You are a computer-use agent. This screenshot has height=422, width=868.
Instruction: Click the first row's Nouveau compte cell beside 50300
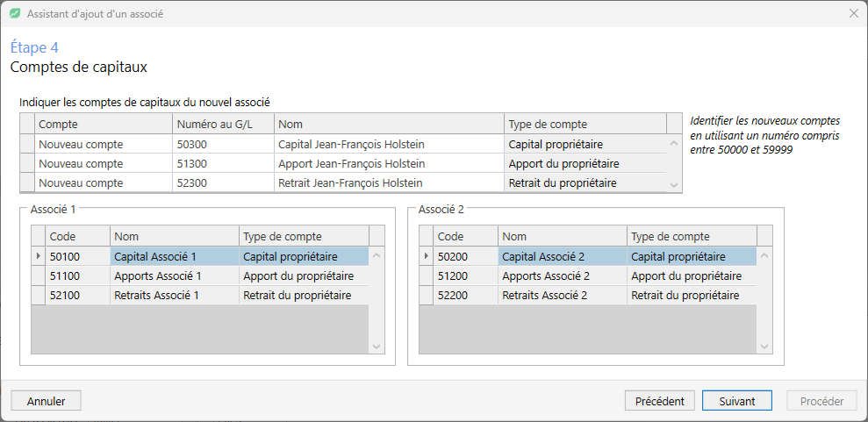point(104,145)
